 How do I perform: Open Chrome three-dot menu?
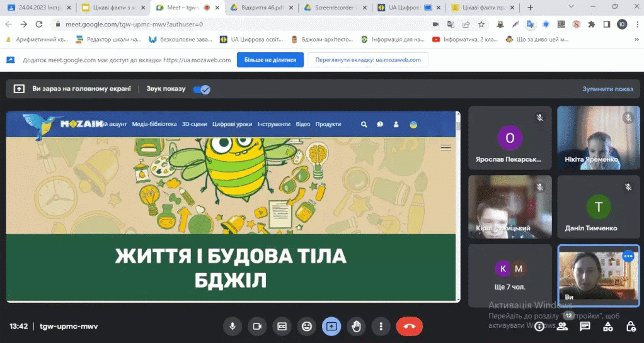pyautogui.click(x=637, y=25)
